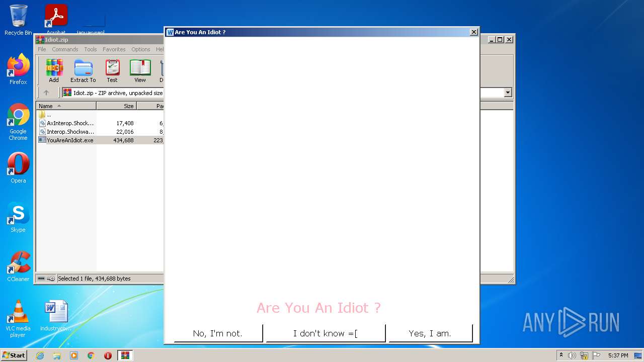644x362 pixels.
Task: Open CCleaner desktop shortcut
Action: tap(18, 266)
